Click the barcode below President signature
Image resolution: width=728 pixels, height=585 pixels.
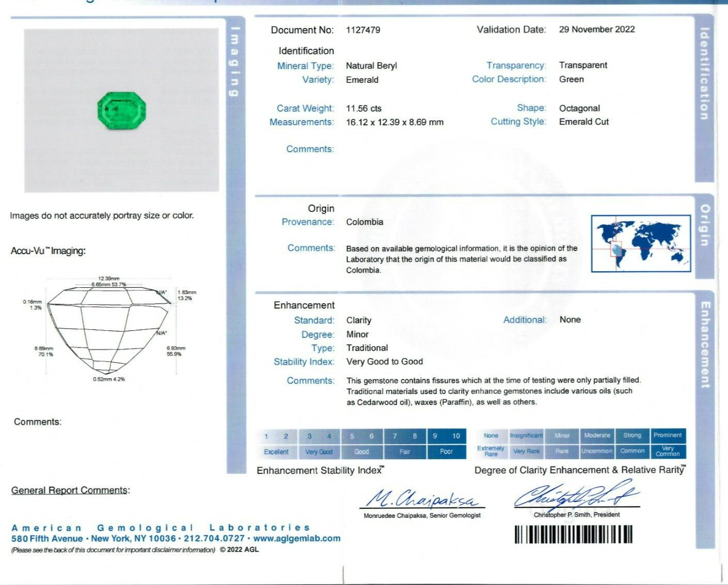pyautogui.click(x=573, y=534)
